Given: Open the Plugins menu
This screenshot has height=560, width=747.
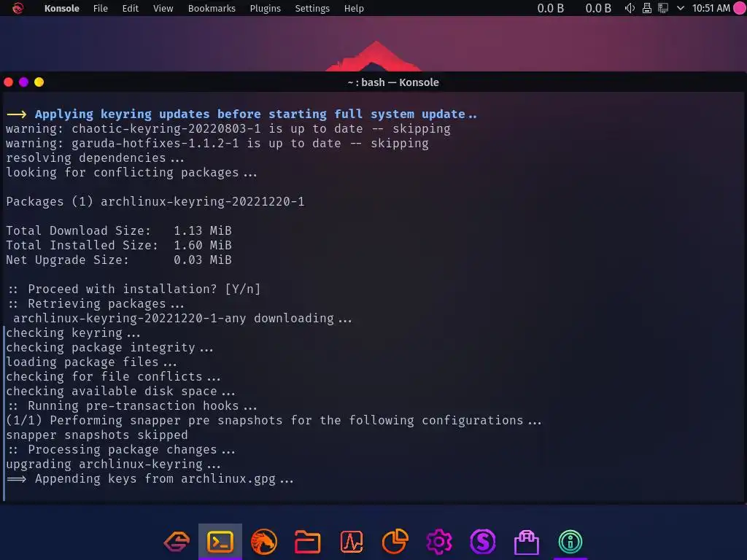Looking at the screenshot, I should (265, 8).
